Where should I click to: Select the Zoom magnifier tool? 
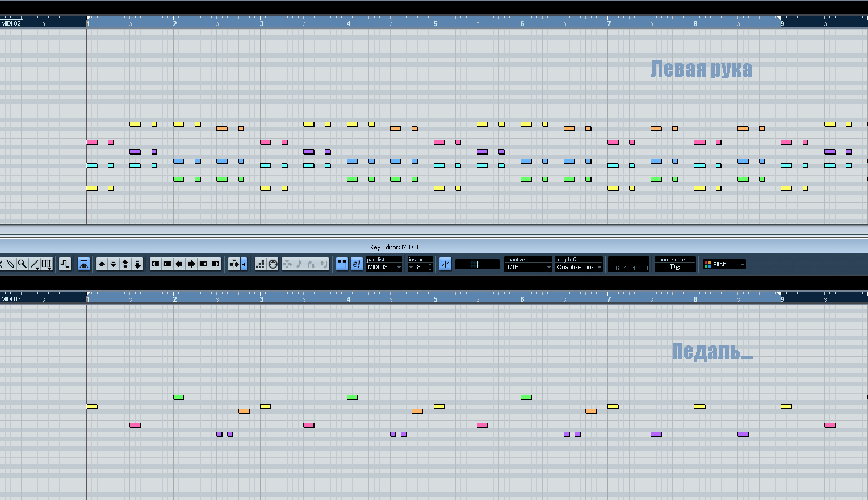(x=22, y=264)
